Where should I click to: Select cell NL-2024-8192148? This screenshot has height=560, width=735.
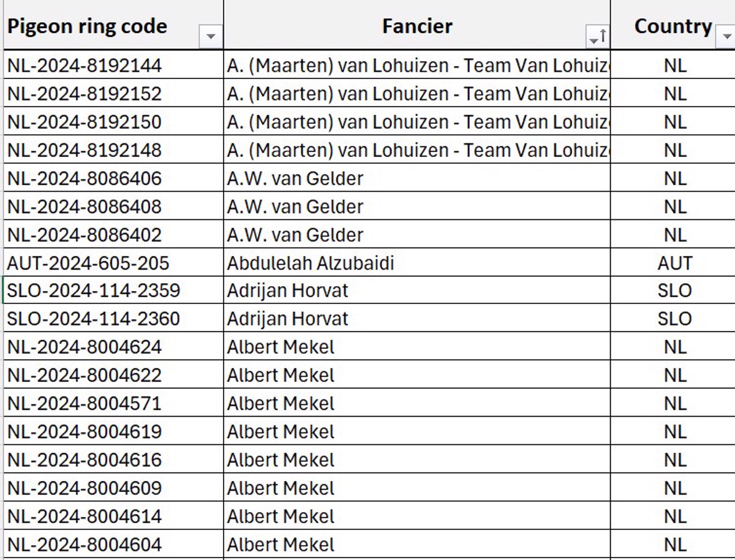pos(113,149)
